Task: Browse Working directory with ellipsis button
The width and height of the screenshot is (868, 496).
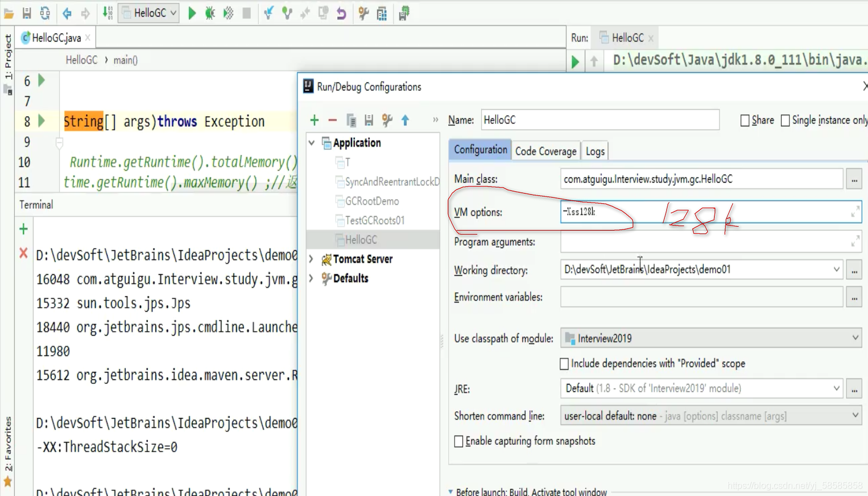Action: (854, 270)
